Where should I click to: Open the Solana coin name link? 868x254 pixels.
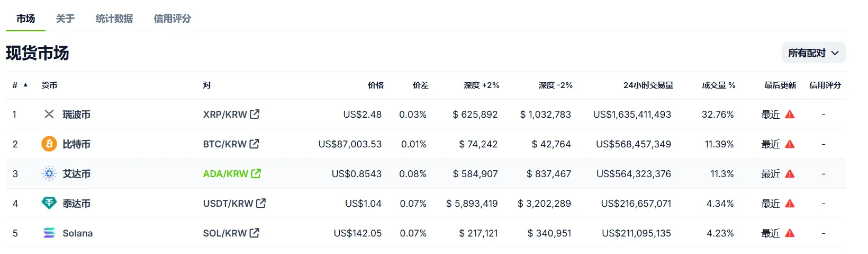click(78, 233)
